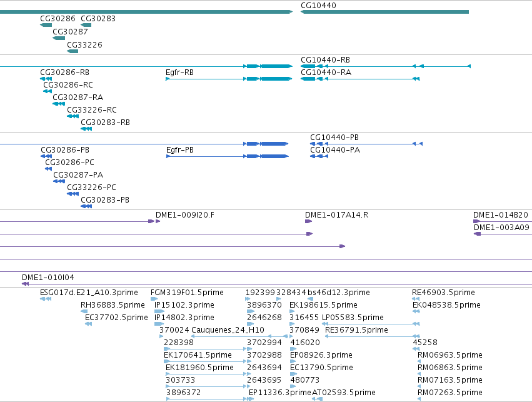Select the RM07263.5prime EST label
This screenshot has width=532, height=402.
450,393
